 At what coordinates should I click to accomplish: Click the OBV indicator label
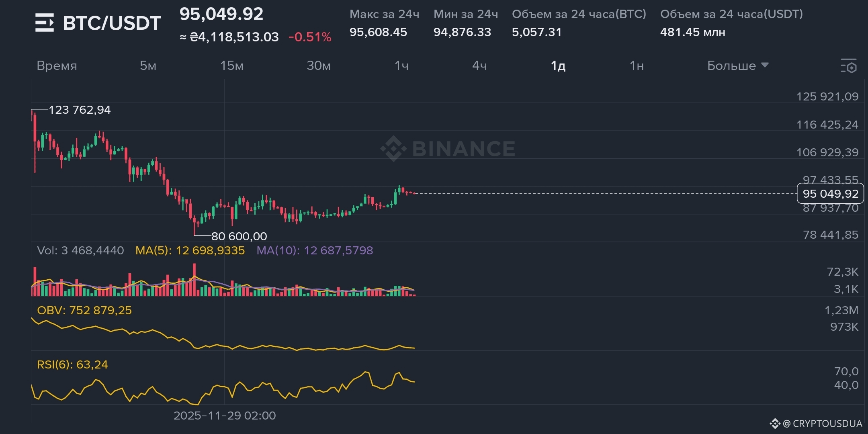84,310
